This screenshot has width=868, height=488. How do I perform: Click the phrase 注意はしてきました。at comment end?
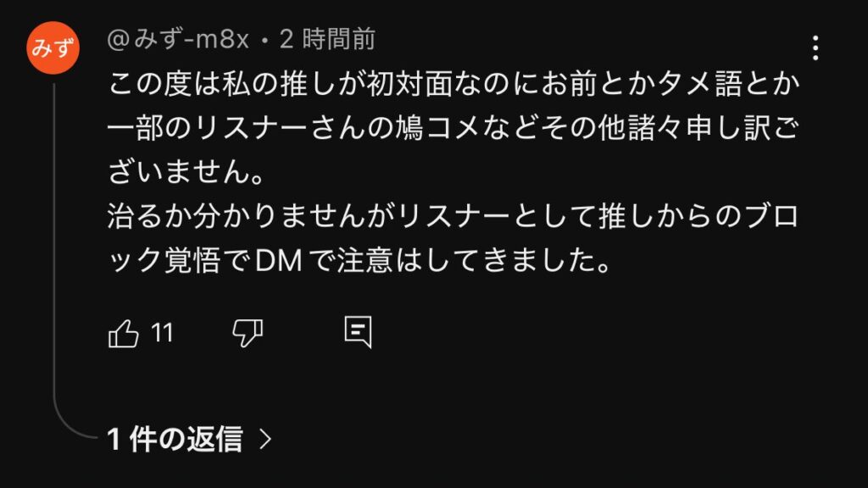474,261
